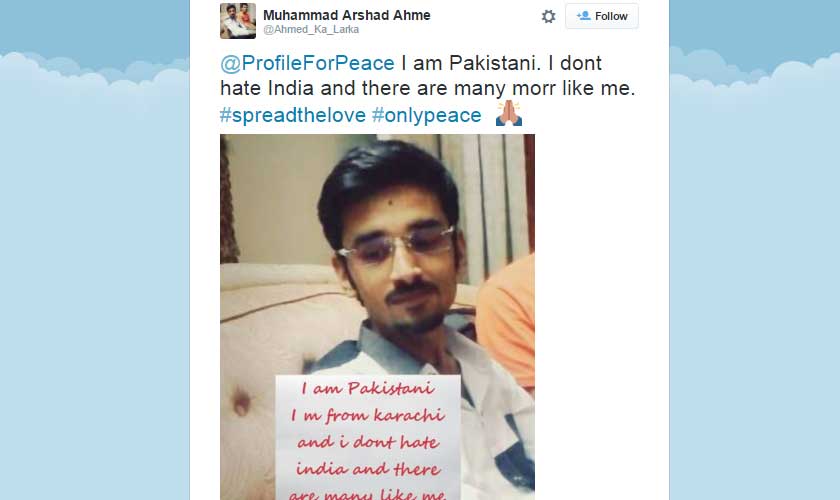
Task: Open Muhammad Arshad Ahme display name
Action: pos(347,15)
